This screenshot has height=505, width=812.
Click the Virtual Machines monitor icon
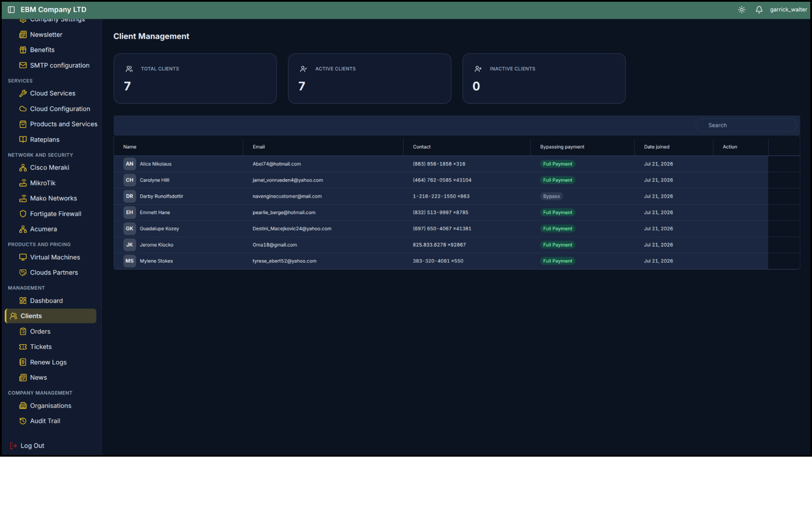[23, 257]
